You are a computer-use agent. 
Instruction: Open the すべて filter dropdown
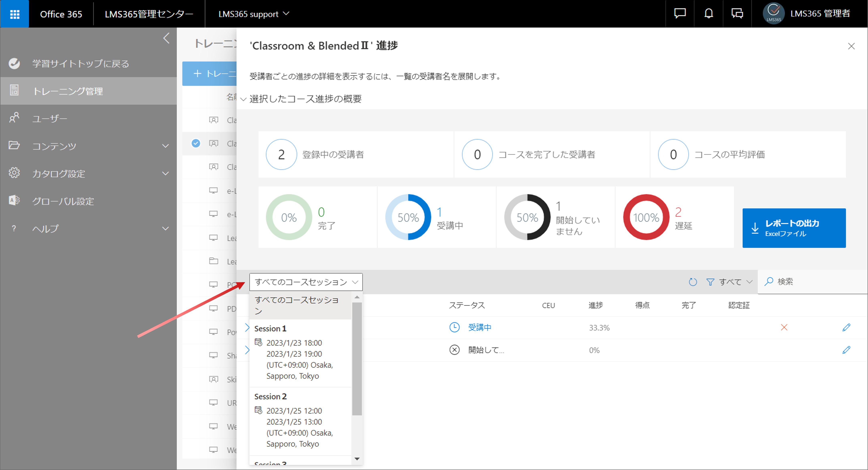730,282
